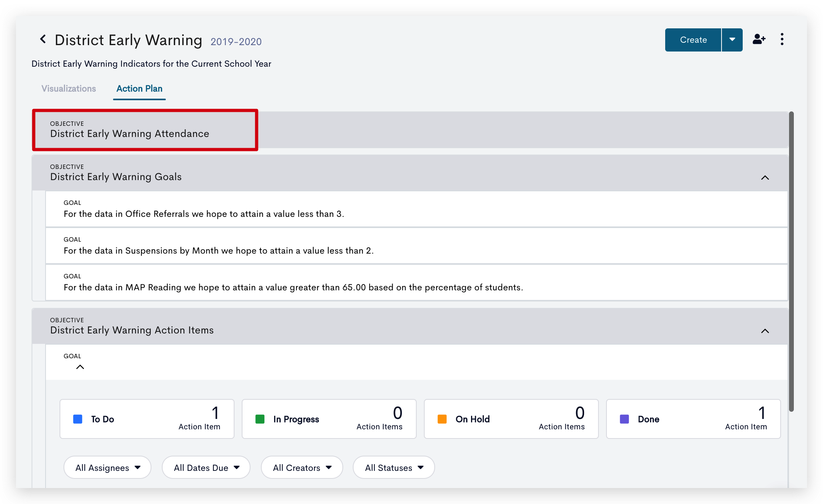Open the All Assignees filter dropdown
Screen dimensions: 823x504
[x=107, y=467]
